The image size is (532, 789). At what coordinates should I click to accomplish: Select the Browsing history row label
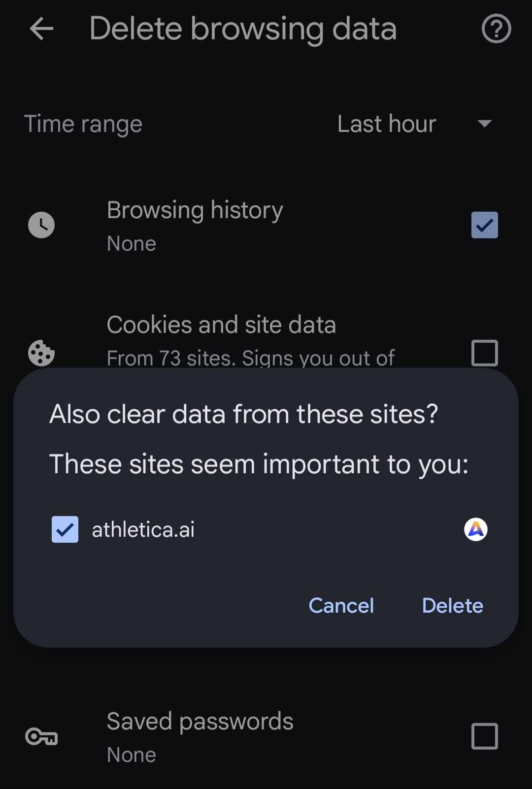coord(195,210)
